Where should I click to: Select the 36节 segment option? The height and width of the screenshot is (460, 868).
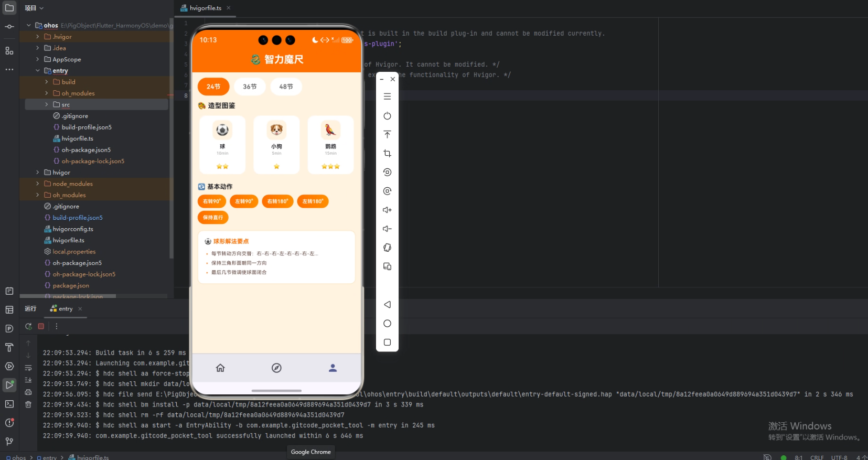tap(250, 87)
